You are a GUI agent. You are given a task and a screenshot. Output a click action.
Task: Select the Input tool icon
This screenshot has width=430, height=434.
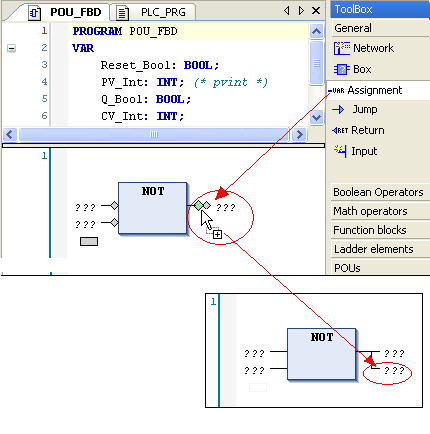(x=340, y=151)
